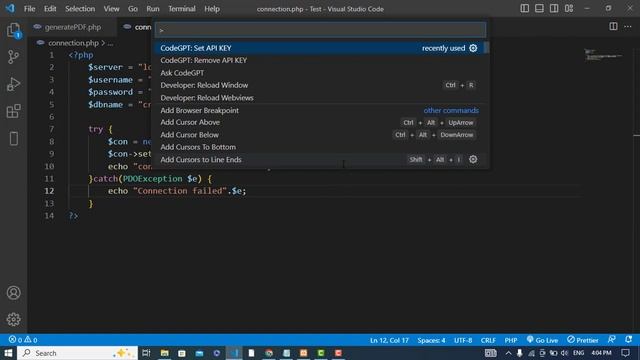Open the Help menu
Image resolution: width=640 pixels, height=360 pixels.
coord(212,9)
